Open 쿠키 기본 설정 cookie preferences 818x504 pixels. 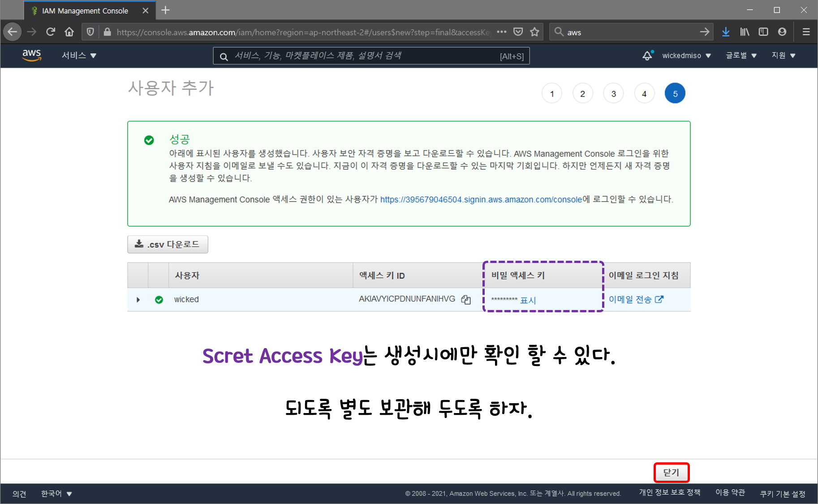point(783,494)
